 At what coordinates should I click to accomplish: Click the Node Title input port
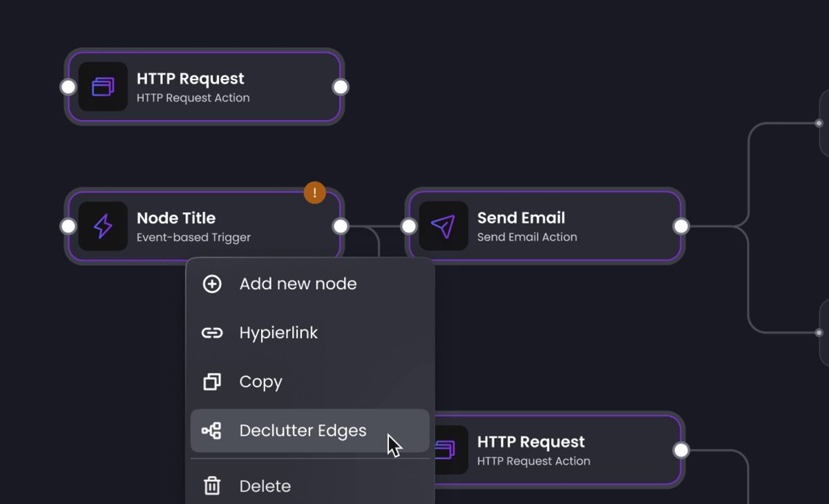pyautogui.click(x=68, y=226)
